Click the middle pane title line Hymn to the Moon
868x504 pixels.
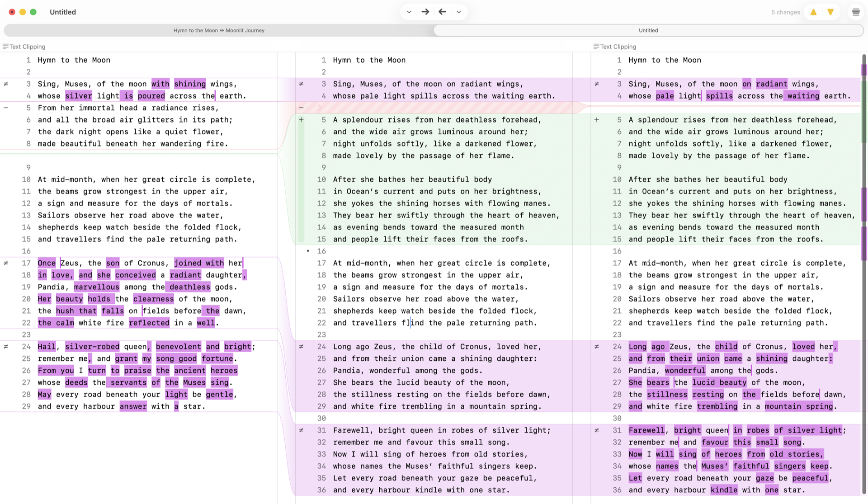pos(369,60)
